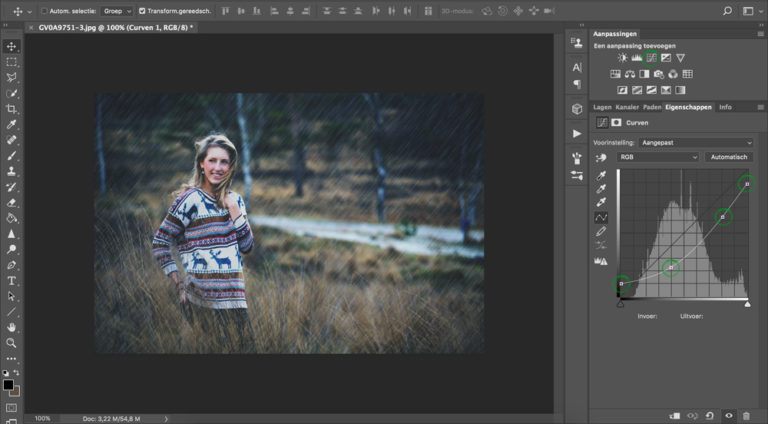Select the Eigenschappen tab

pyautogui.click(x=688, y=107)
